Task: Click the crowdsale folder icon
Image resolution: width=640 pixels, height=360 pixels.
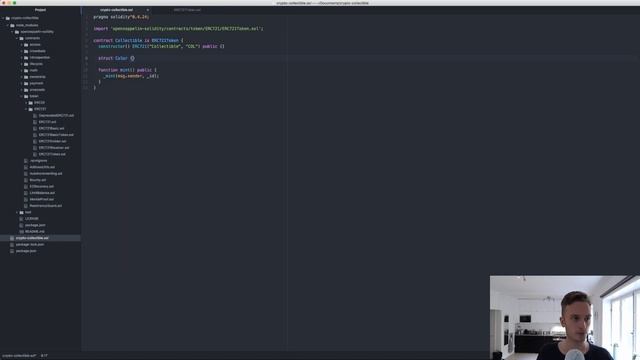Action: click(x=26, y=51)
